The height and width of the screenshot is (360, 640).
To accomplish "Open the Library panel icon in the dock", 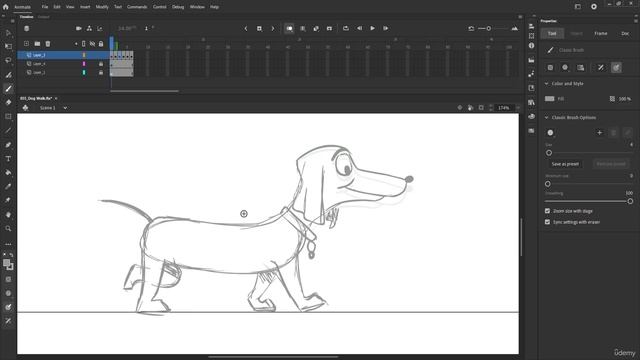I will pos(531,102).
